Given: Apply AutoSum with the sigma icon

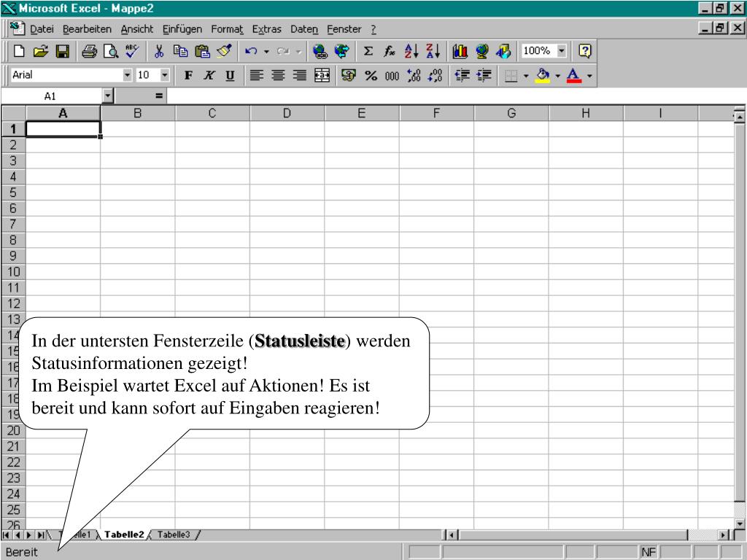Looking at the screenshot, I should tap(368, 51).
